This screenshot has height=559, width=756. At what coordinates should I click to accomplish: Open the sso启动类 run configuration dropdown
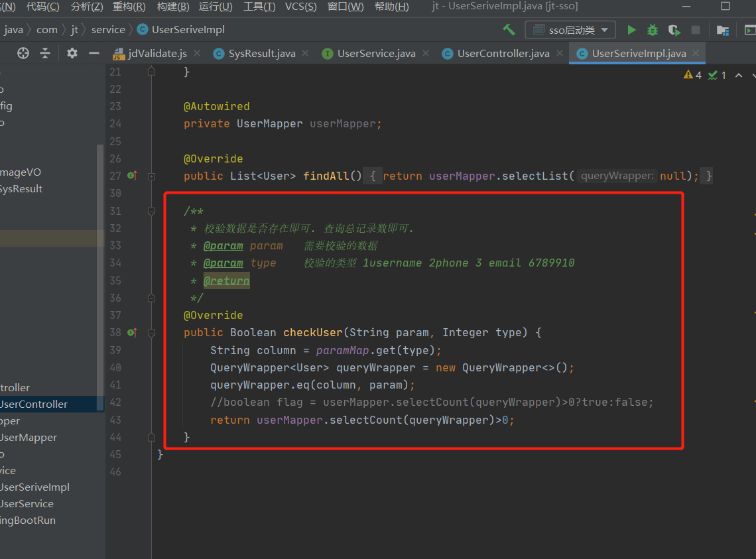point(570,30)
